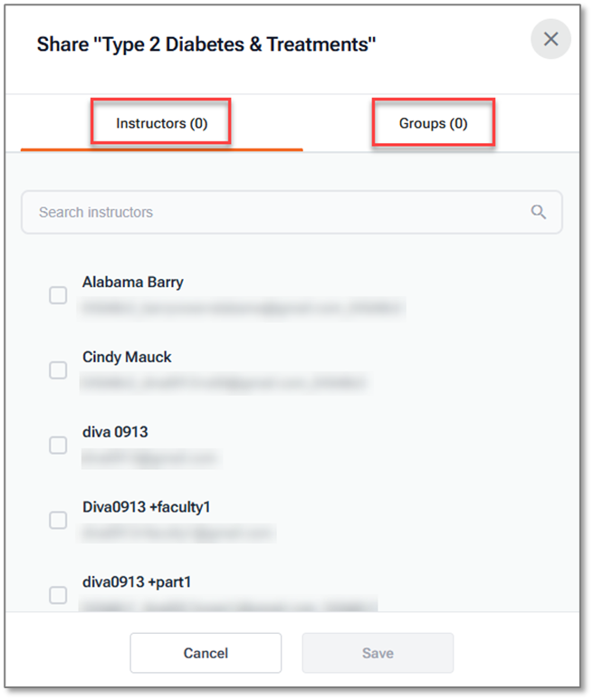Click the blurred email under Alabama Barry
Viewport: 593px width, 700px height.
(243, 309)
